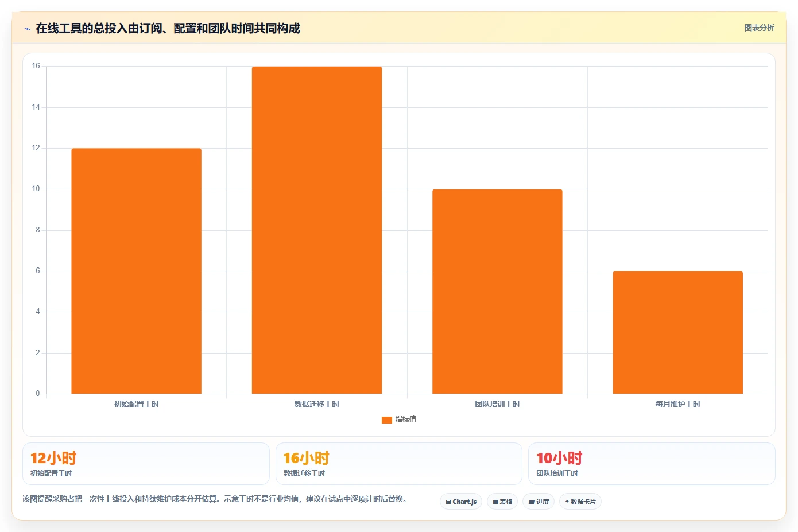Click the x-axis label 初始配置工时
The height and width of the screenshot is (532, 798).
136,405
